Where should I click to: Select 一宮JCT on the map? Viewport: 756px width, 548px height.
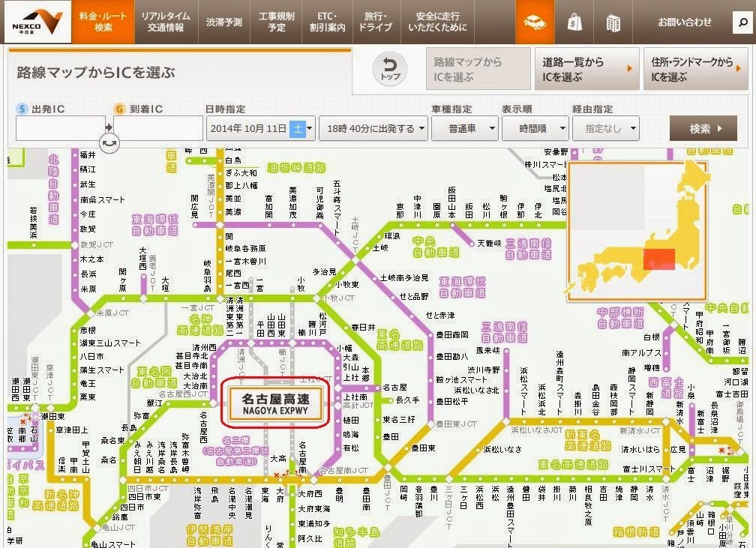(198, 308)
